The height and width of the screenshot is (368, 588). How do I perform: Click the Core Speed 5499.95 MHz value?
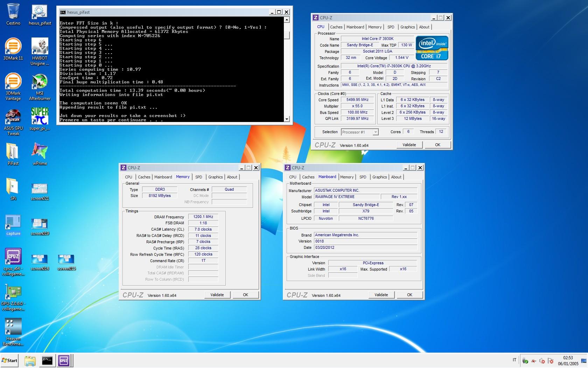pos(357,100)
